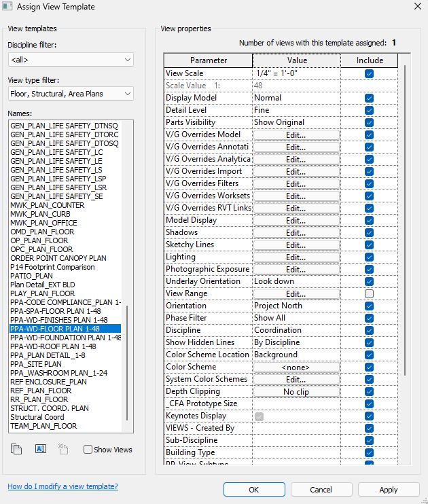Uncheck Include for Phase Filter
The height and width of the screenshot is (504, 428).
369,318
